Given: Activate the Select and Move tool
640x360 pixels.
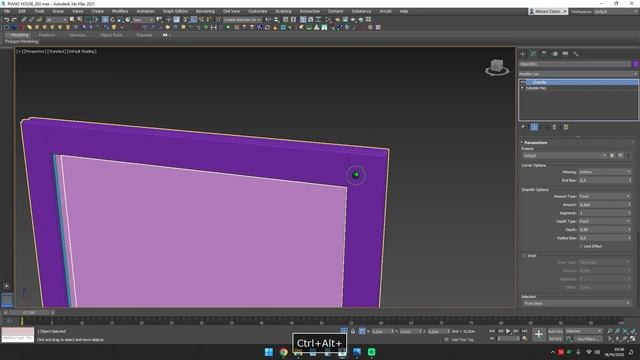Looking at the screenshot, I should tap(105, 20).
